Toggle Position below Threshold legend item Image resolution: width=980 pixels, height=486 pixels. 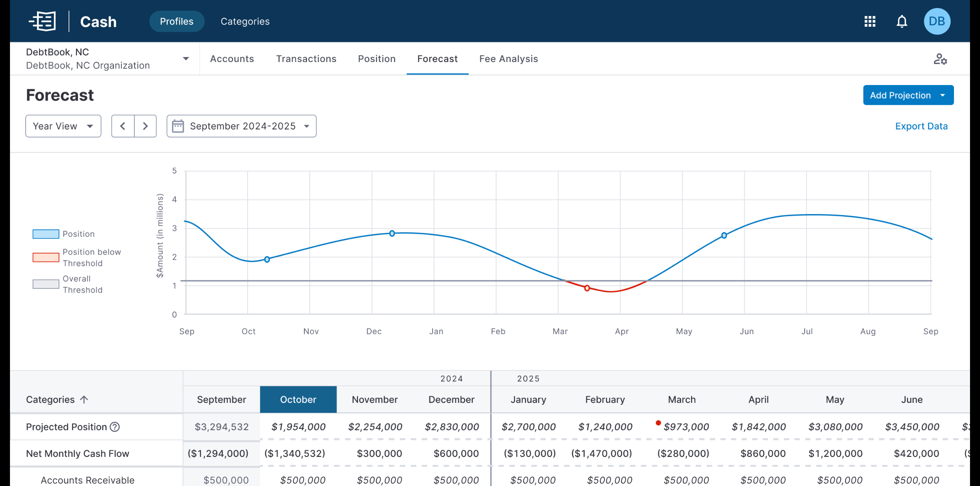tap(46, 257)
